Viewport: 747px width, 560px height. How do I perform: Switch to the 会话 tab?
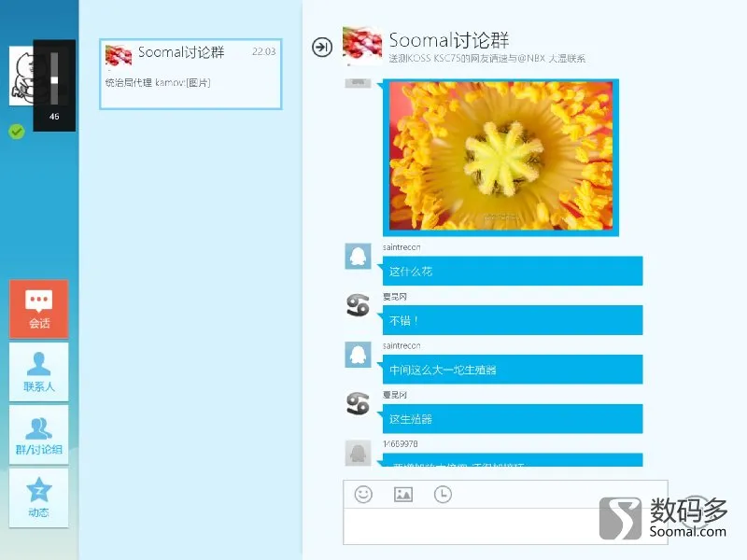38,309
